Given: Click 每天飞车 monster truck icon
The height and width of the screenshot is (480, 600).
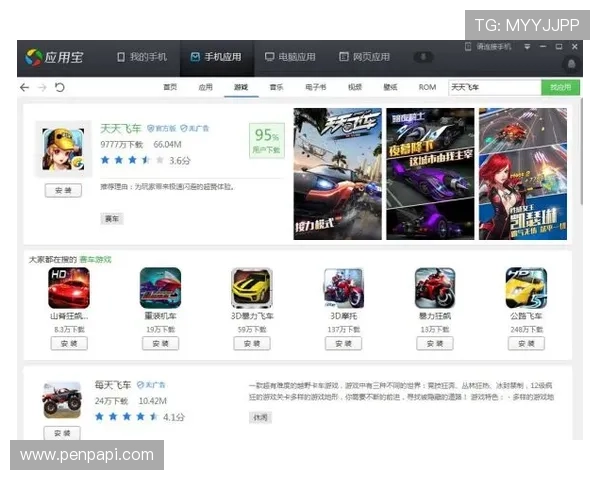Looking at the screenshot, I should (x=62, y=400).
